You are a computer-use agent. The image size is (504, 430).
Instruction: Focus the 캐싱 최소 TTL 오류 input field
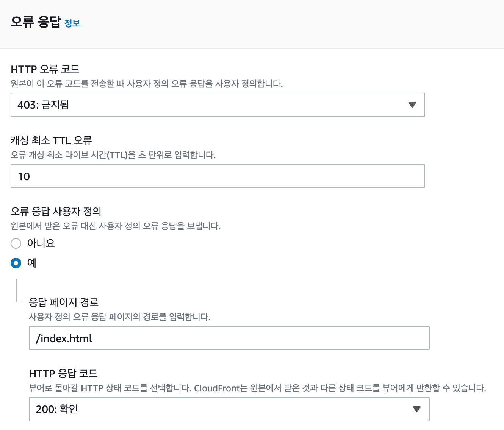218,176
